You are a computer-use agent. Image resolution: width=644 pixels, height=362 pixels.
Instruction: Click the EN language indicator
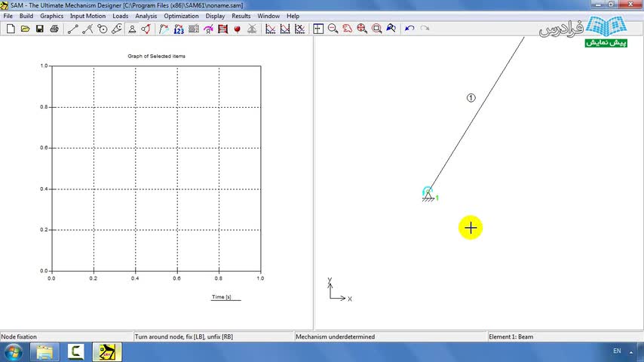pos(617,351)
